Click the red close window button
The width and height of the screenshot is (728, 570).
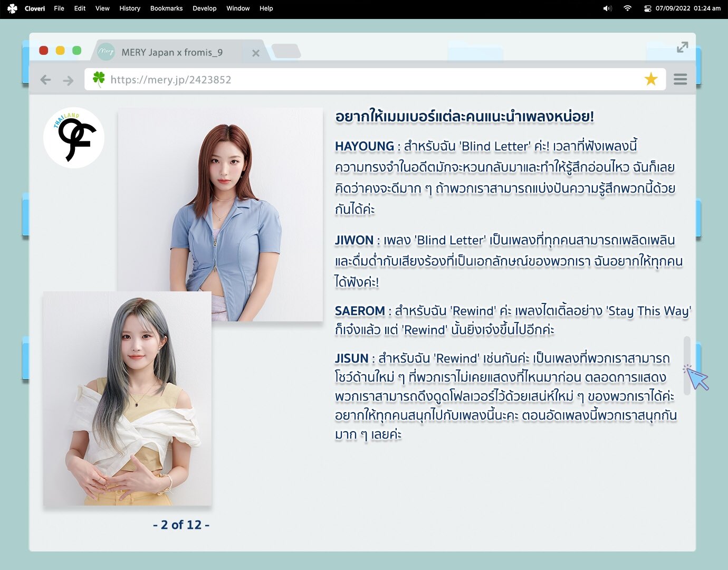coord(44,50)
